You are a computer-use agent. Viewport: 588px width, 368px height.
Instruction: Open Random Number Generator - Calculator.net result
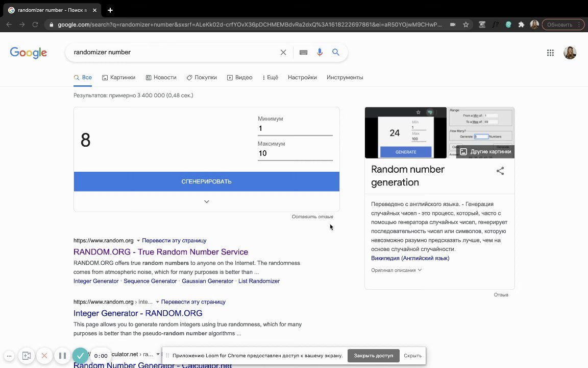click(152, 365)
